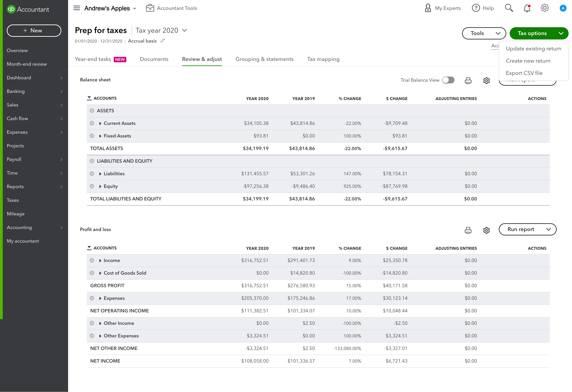Mark Current Assets row as reviewed
Viewport: 572px width, 392px height.
tap(92, 123)
